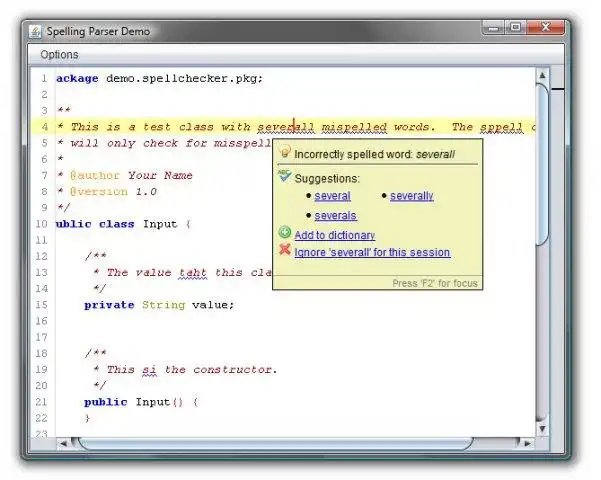This screenshot has height=480, width=601.
Task: Click 'Incorrectly spelled word: severall' heading
Action: (374, 155)
